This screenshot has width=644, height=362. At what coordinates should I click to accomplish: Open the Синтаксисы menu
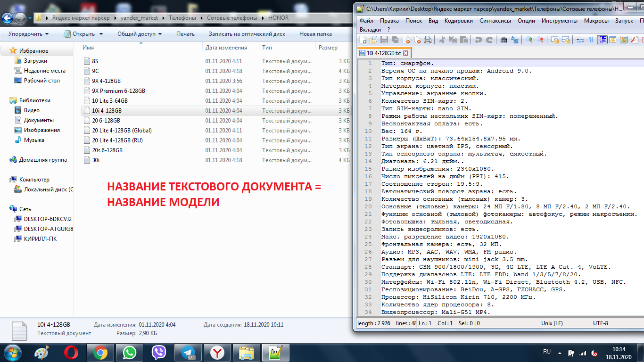[495, 21]
